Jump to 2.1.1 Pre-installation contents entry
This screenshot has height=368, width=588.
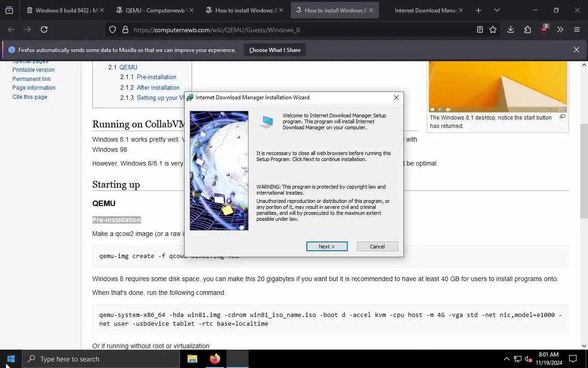(x=148, y=77)
